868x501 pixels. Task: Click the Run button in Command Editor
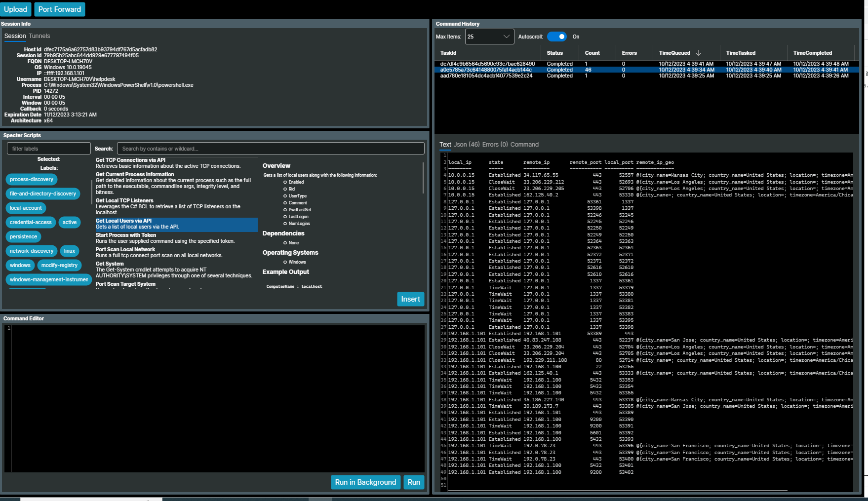click(414, 482)
